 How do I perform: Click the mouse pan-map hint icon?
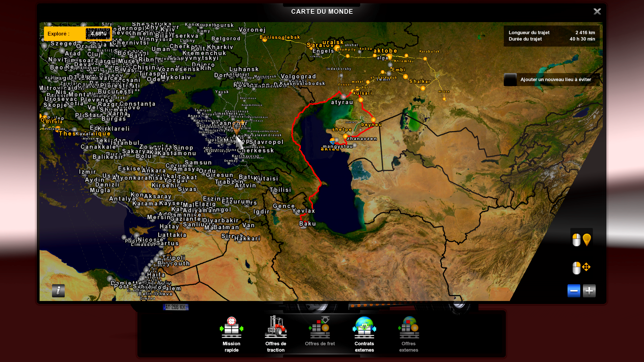coord(582,268)
